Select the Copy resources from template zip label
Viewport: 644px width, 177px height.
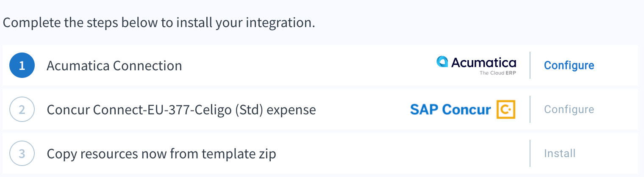(x=161, y=154)
